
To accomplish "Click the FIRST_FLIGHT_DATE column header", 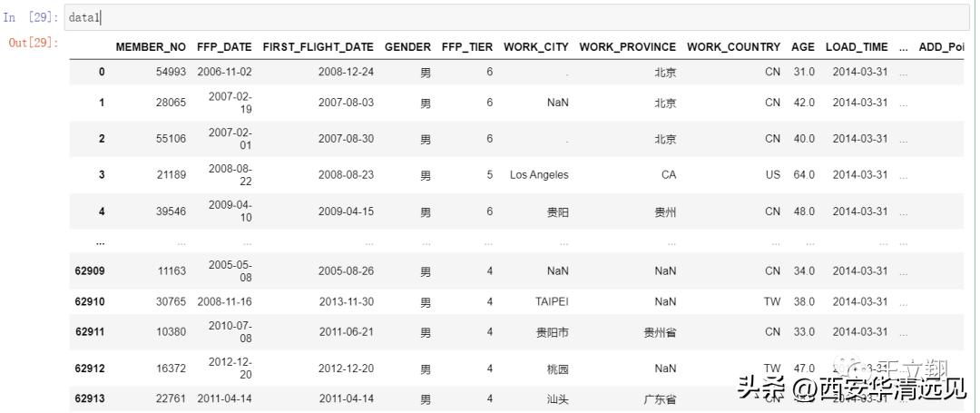I will (318, 47).
